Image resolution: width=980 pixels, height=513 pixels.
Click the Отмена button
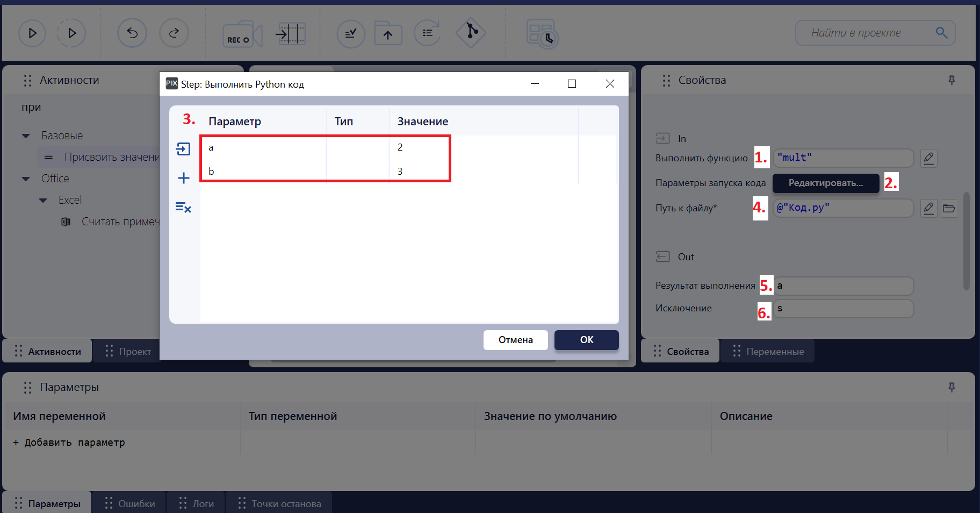coord(516,340)
